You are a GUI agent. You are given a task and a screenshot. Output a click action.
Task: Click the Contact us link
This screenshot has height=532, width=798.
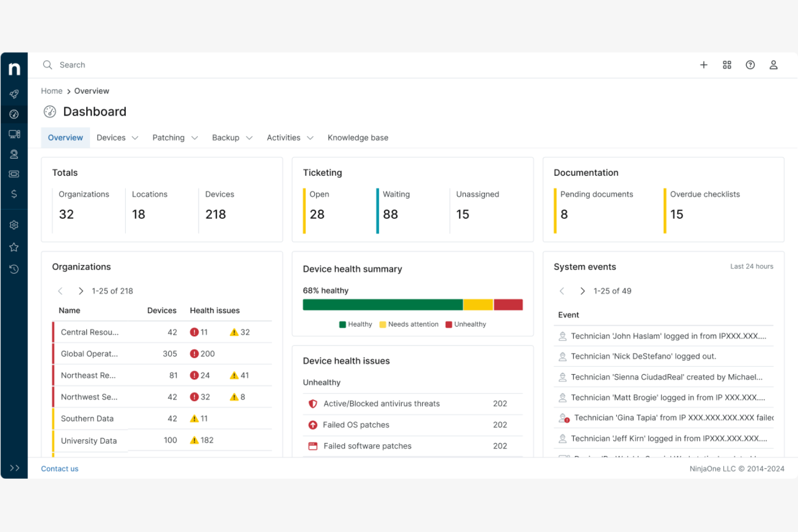point(59,469)
